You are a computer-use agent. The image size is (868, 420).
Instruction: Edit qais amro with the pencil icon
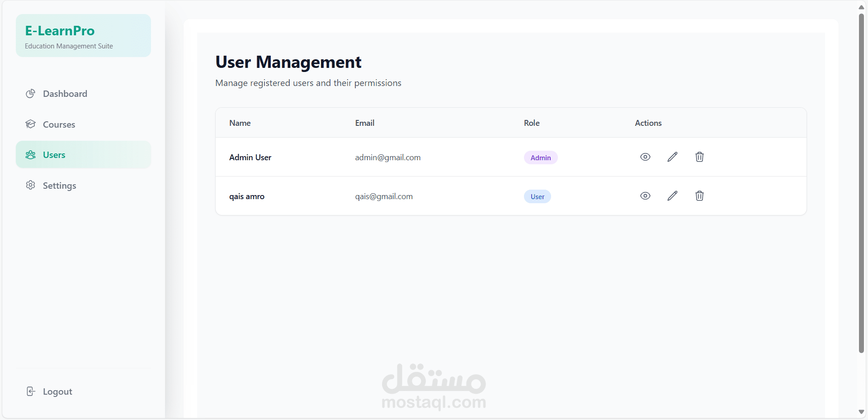[x=672, y=196]
